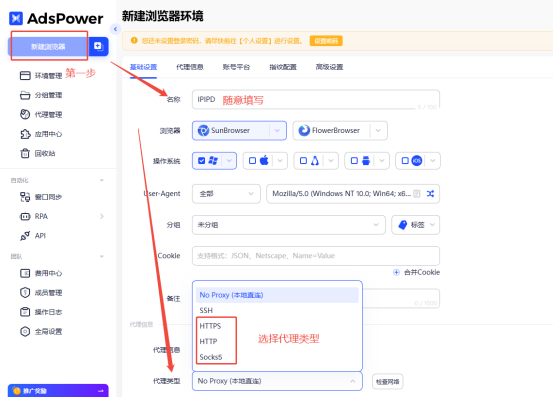Viewport: 554px width, 397px height.
Task: Check the macOS operating system checkbox
Action: coord(252,161)
